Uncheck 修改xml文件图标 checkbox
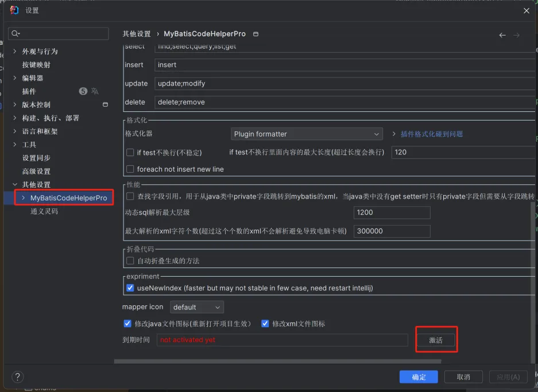 (x=265, y=323)
